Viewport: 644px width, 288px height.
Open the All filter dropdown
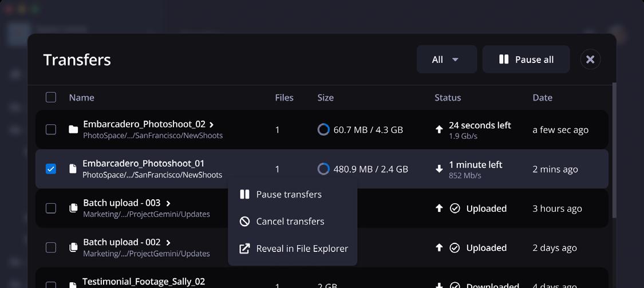(447, 60)
